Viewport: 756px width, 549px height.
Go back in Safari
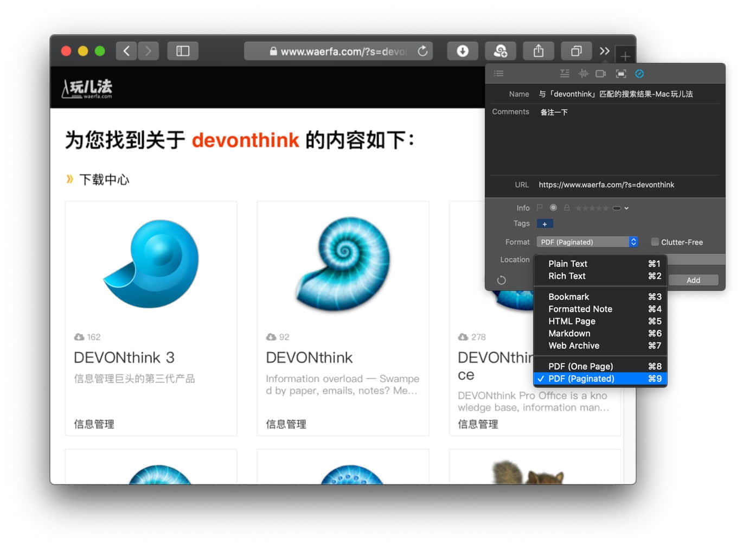(126, 51)
